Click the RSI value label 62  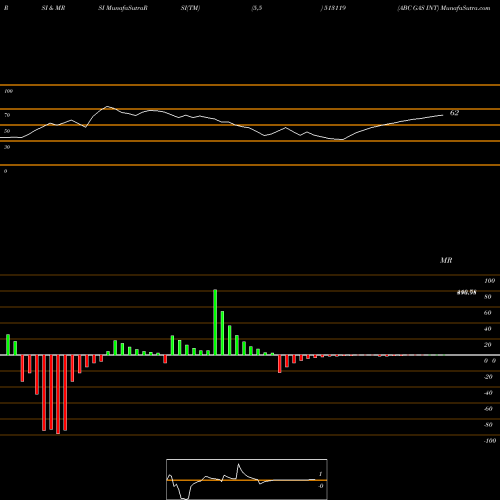pyautogui.click(x=454, y=113)
